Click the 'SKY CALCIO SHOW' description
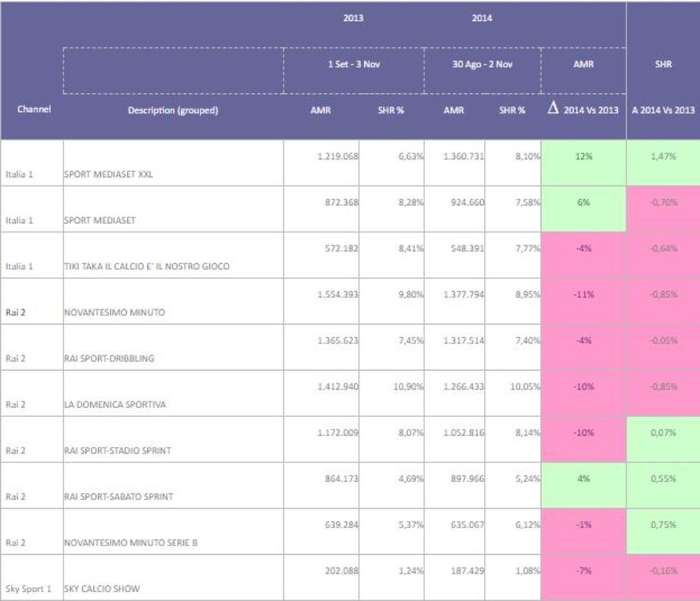Image resolution: width=700 pixels, height=601 pixels. pos(102,589)
